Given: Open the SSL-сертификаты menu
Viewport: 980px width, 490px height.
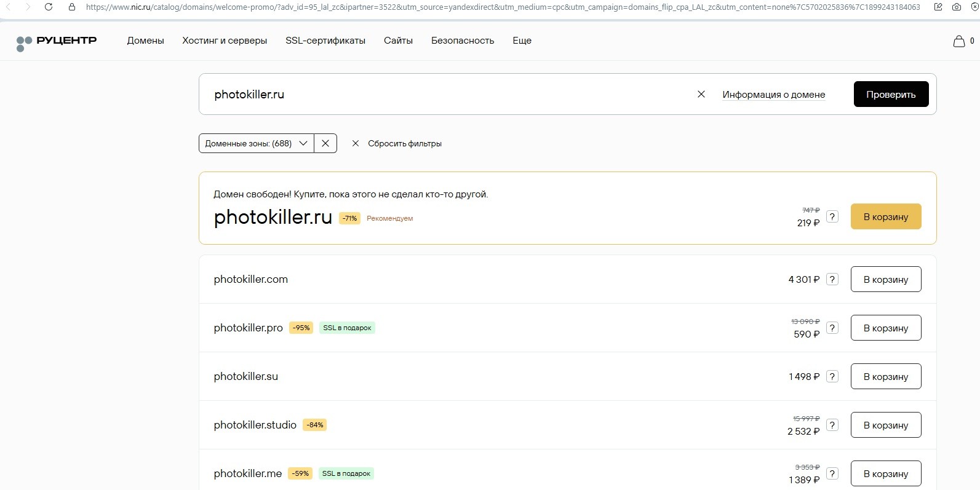Looking at the screenshot, I should (x=325, y=41).
